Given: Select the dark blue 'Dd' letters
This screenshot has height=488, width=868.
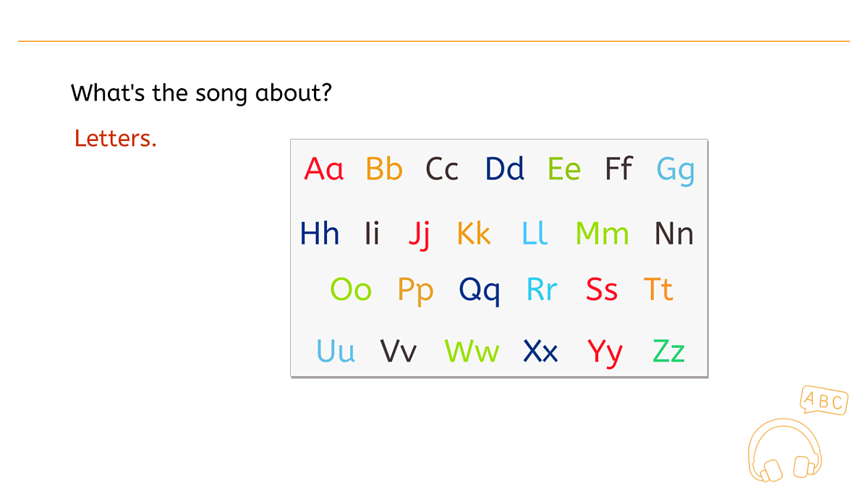Looking at the screenshot, I should click(x=504, y=169).
